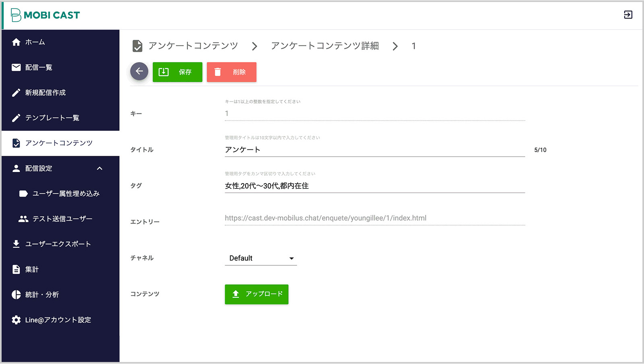Select テンプレート一覧 menu item
The width and height of the screenshot is (644, 364).
(x=60, y=118)
